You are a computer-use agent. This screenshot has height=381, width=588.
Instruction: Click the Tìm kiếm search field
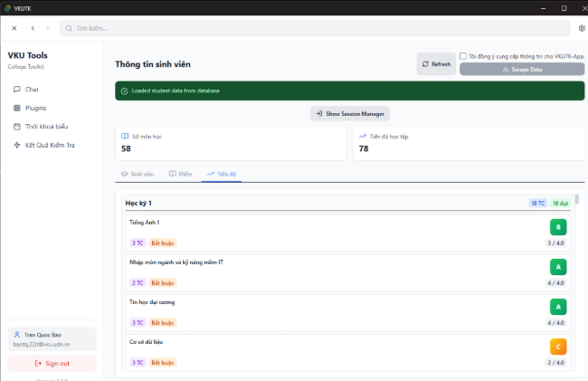315,28
